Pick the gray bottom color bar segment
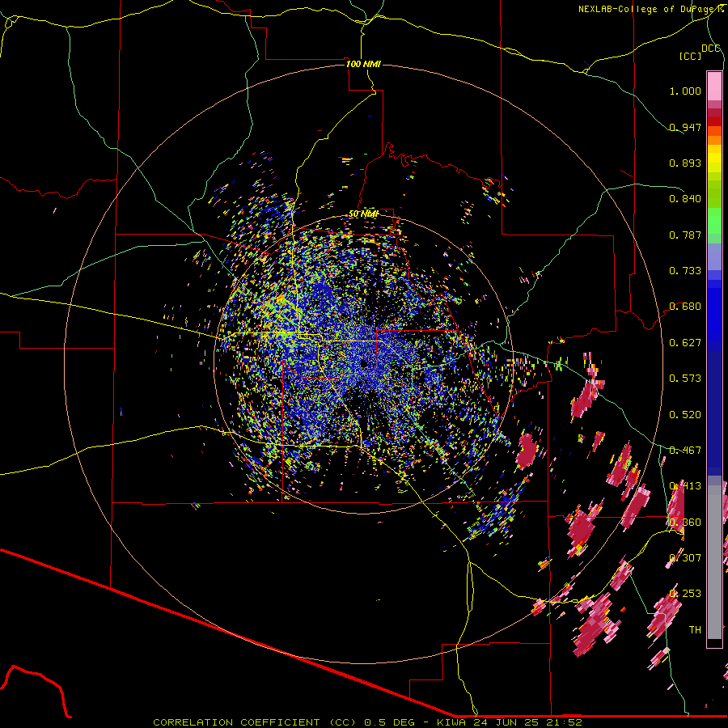This screenshot has height=728, width=728. tap(714, 562)
